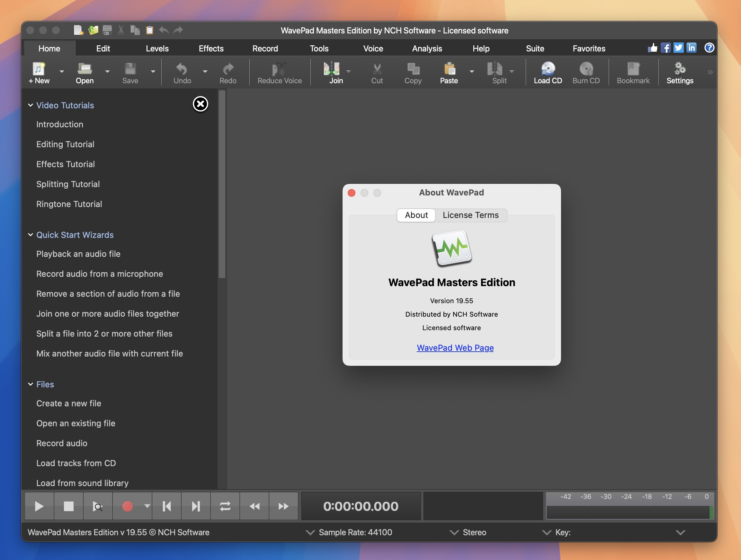Click the thumbs-up like icon

(653, 48)
